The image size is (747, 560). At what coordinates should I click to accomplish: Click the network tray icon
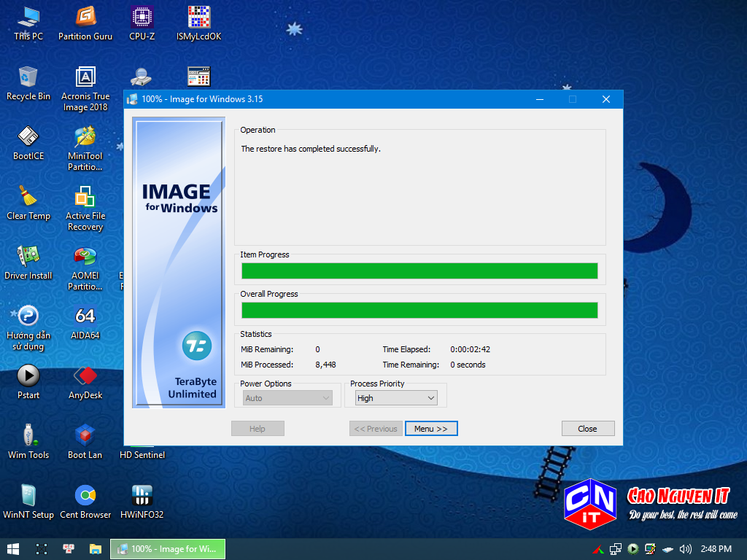[x=616, y=549]
